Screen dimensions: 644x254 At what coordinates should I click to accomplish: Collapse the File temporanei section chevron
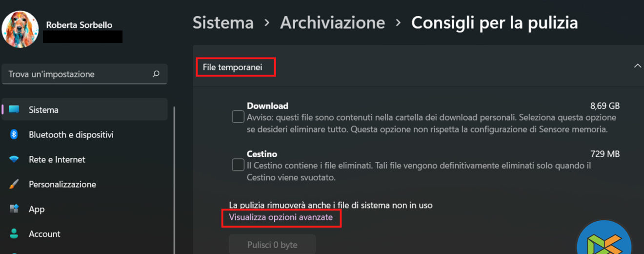coord(637,66)
